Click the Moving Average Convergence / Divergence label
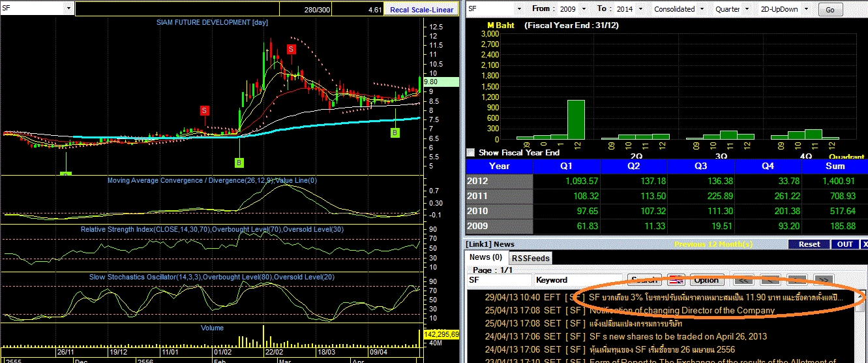The width and height of the screenshot is (868, 363). [x=212, y=180]
